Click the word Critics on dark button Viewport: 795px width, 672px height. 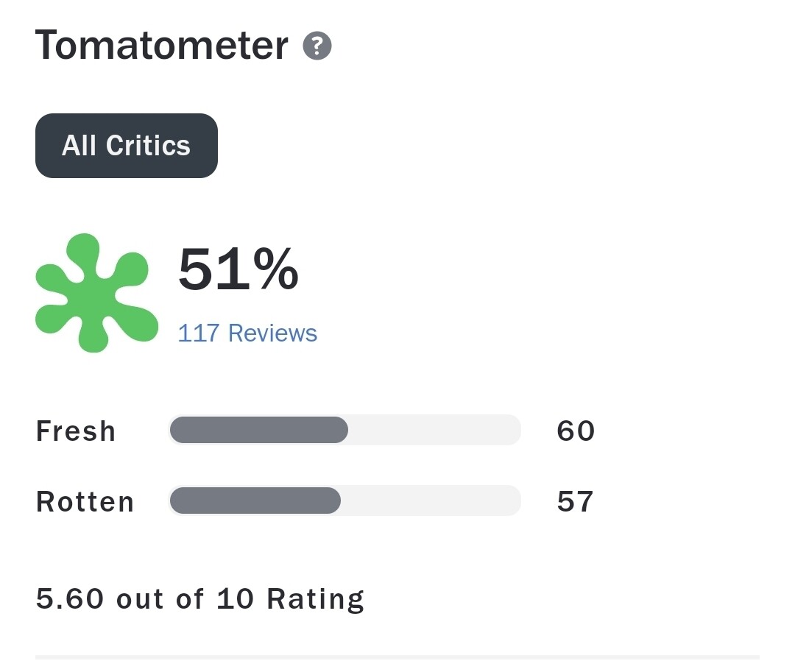(148, 146)
